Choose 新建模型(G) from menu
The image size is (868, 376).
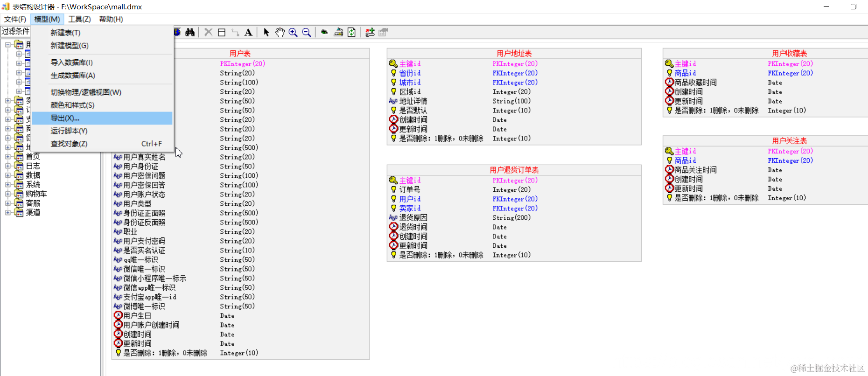pos(103,45)
